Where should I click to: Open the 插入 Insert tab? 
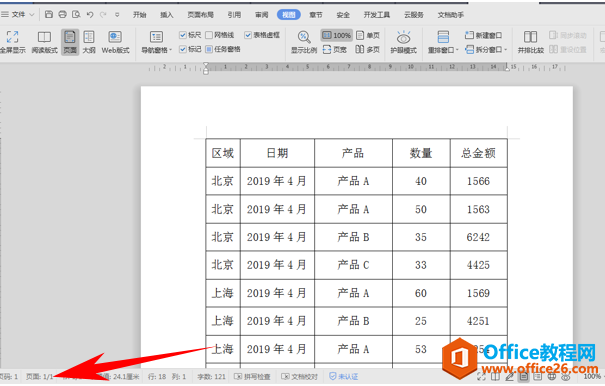tap(167, 15)
